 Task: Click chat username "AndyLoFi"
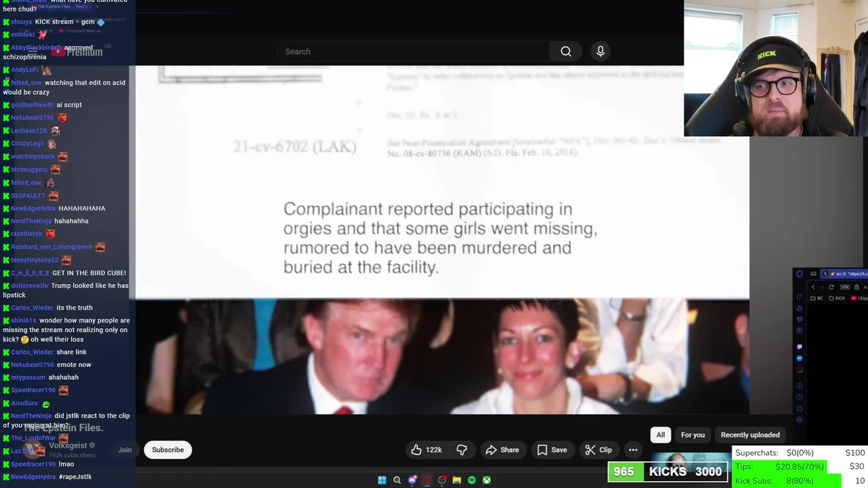pyautogui.click(x=25, y=70)
